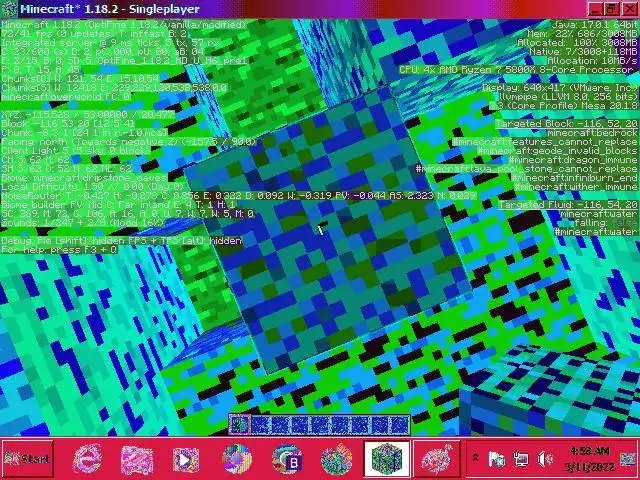Click the '#minecraft:wither_immune' tag
640x480 pixels.
(576, 187)
